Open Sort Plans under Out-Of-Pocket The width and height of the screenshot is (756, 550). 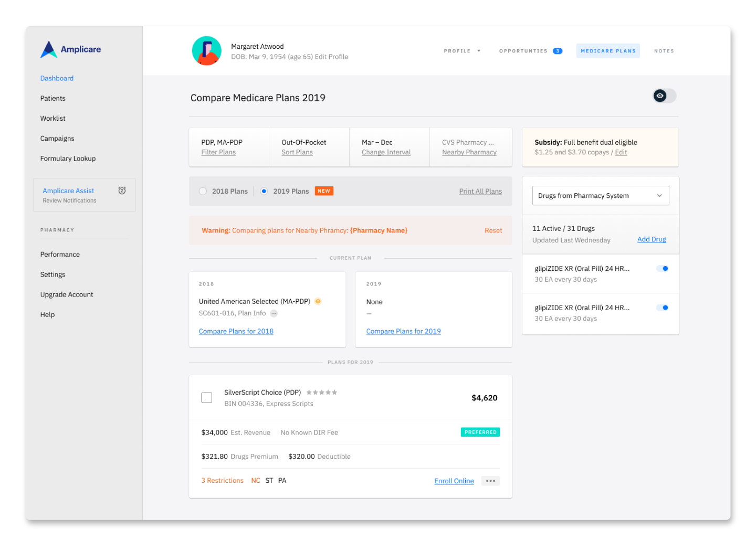pyautogui.click(x=297, y=152)
